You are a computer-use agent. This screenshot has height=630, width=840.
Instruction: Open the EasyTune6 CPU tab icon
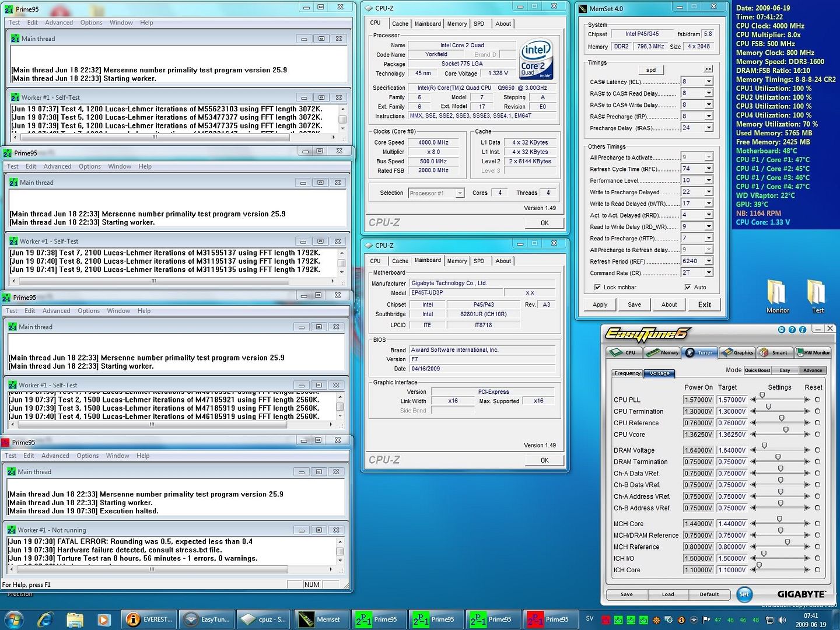tap(624, 352)
